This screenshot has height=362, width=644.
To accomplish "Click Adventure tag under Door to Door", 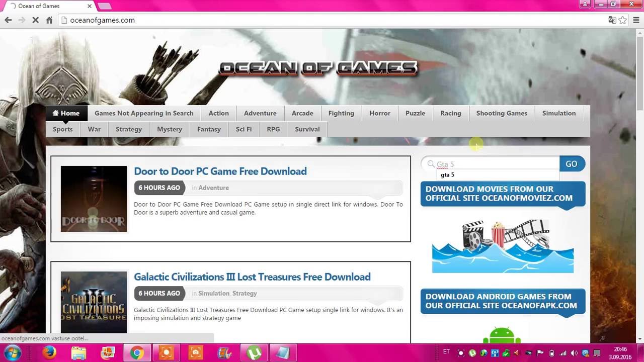I will tap(213, 188).
